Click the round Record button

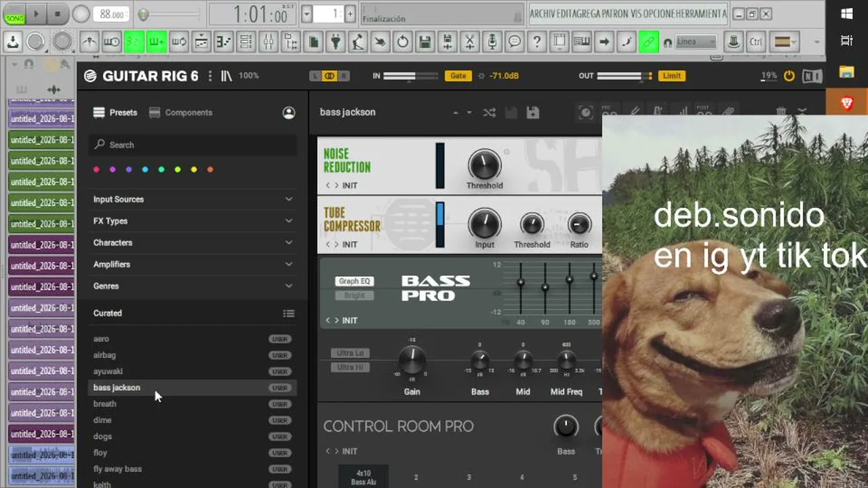point(81,14)
